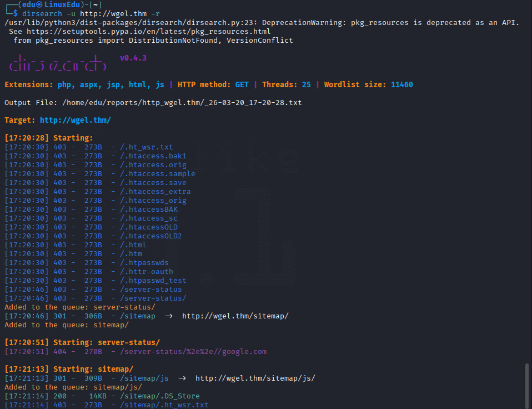The image size is (532, 409).
Task: Click the 'jsp' extension text
Action: tap(113, 84)
